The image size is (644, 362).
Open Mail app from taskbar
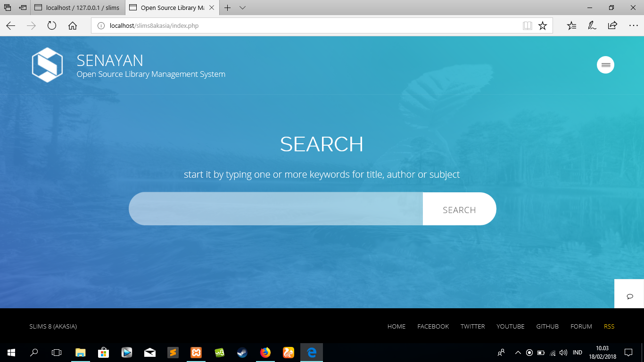point(150,353)
